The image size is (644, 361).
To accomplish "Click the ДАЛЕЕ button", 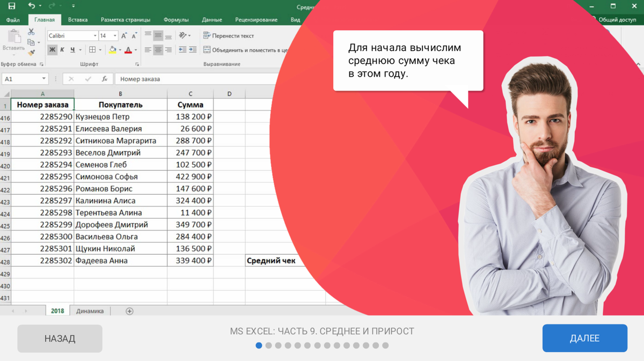I will (x=584, y=338).
